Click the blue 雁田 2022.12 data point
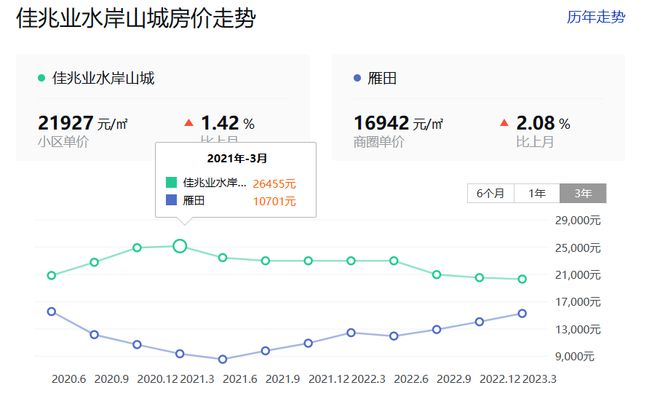The width and height of the screenshot is (660, 396). 479,322
